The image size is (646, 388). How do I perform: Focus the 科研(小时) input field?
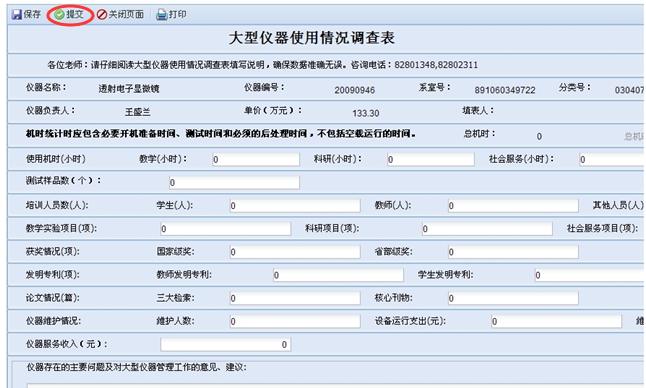[x=431, y=159]
